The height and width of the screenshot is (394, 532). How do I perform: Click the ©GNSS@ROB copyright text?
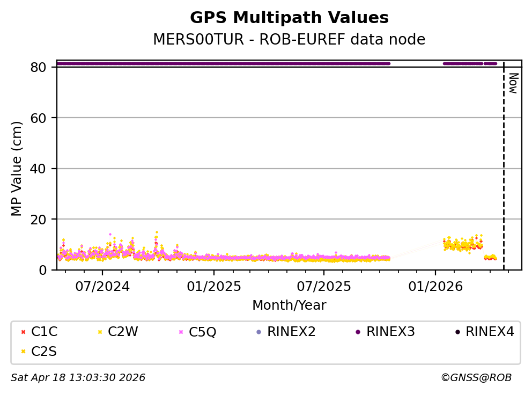tap(476, 378)
